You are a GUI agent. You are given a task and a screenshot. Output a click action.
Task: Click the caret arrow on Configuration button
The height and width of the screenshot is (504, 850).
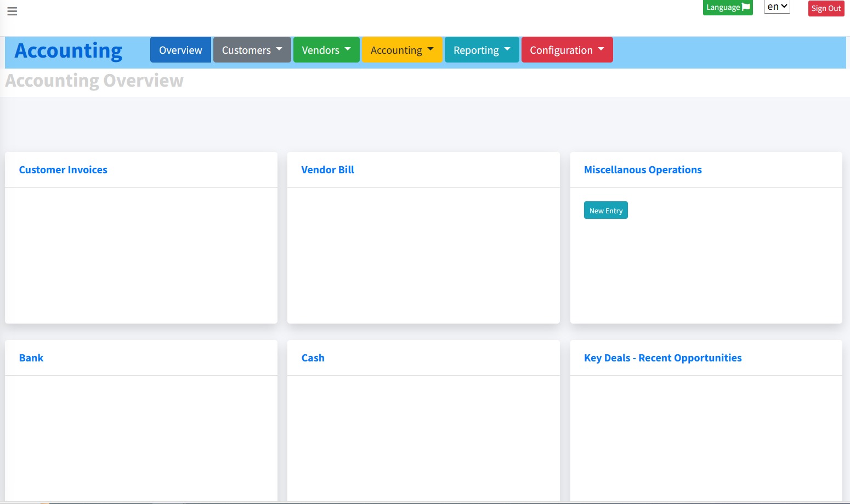point(601,49)
